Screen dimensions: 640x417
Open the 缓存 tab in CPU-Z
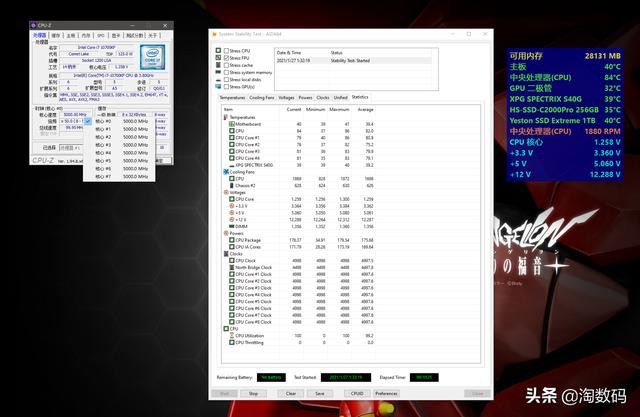tap(56, 36)
